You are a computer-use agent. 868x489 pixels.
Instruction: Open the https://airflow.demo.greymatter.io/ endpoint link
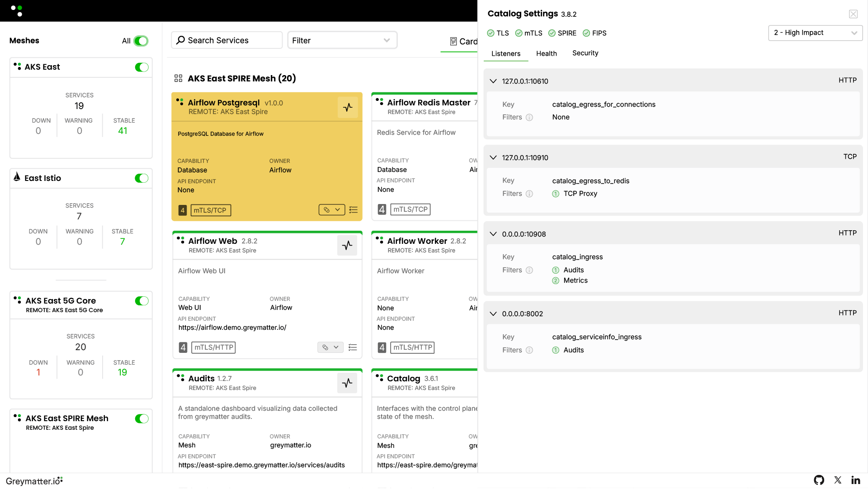pos(232,328)
